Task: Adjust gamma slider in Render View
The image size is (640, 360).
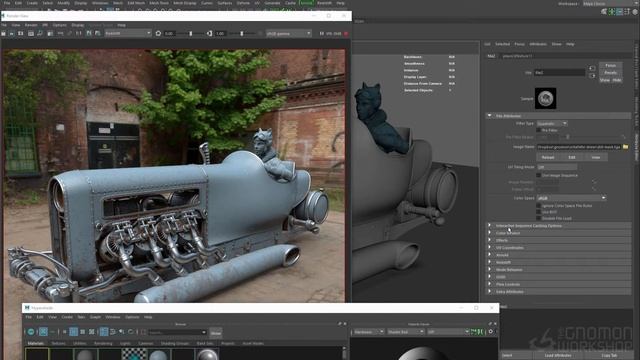Action: 242,33
